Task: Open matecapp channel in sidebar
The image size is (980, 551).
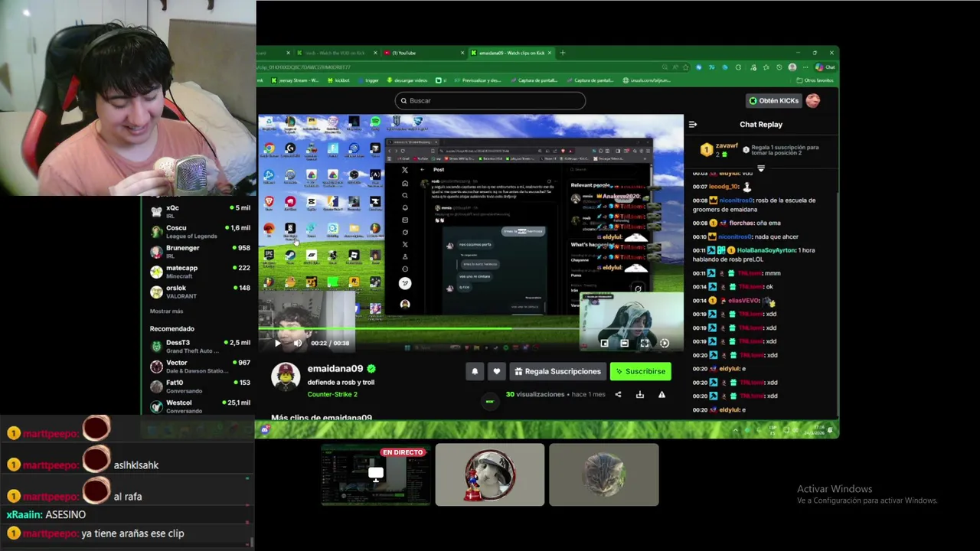Action: coord(201,272)
